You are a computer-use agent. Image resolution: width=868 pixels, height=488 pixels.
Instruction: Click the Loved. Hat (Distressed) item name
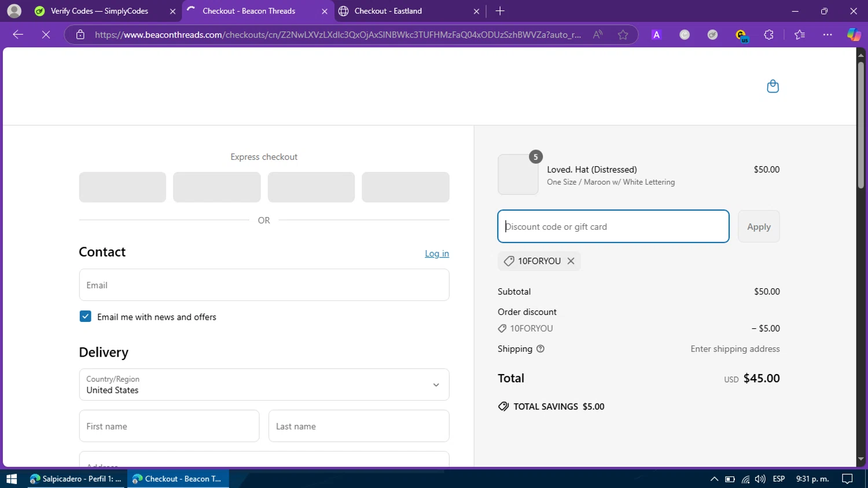(592, 170)
